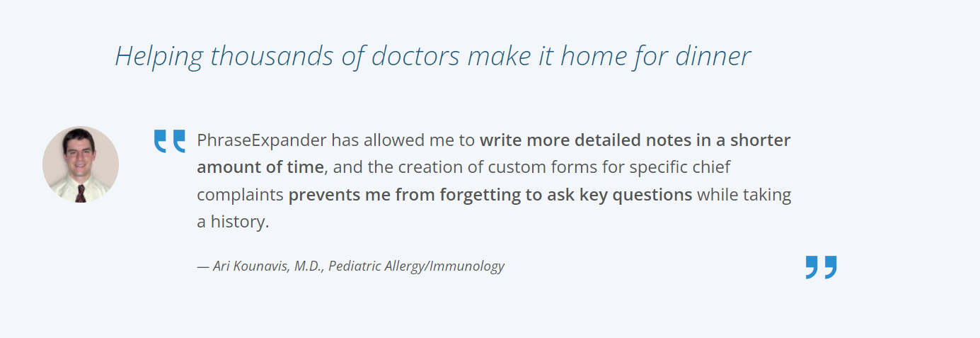Click "make it home" in the heading
Image resolution: width=980 pixels, height=338 pixels.
(x=510, y=56)
